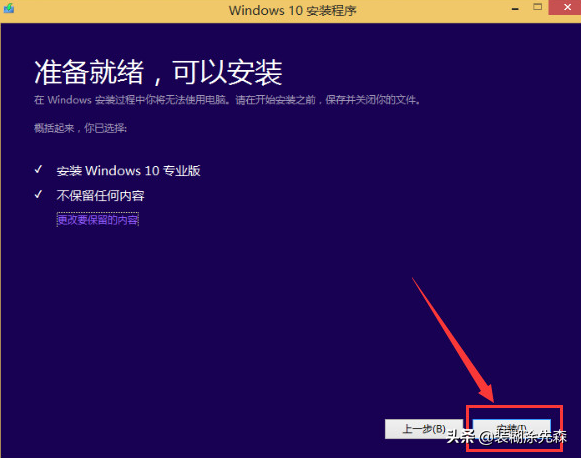Screen dimensions: 581x458
Task: Open the 更改要保留的内容 link
Action: pyautogui.click(x=97, y=220)
